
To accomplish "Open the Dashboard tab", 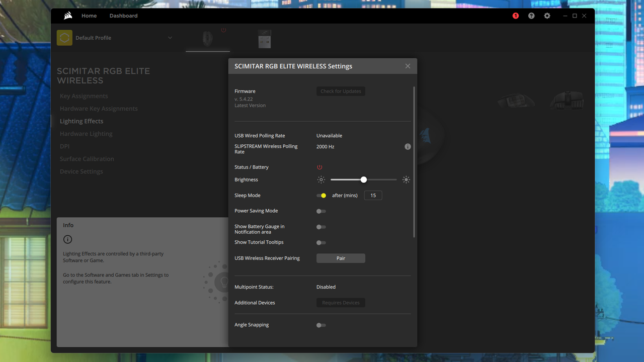I will [123, 16].
